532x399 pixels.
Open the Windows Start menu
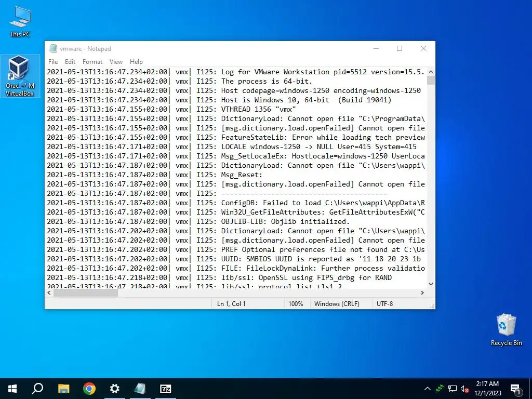click(x=12, y=389)
